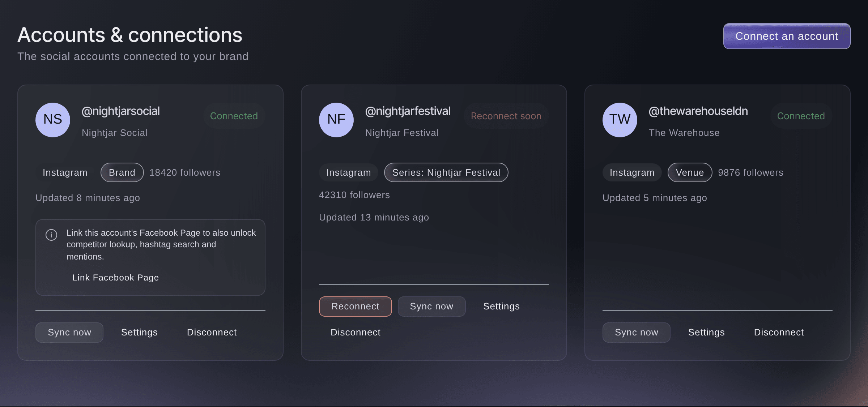Click the NF avatar for Nightjar Festival
This screenshot has width=868, height=407.
(x=336, y=120)
